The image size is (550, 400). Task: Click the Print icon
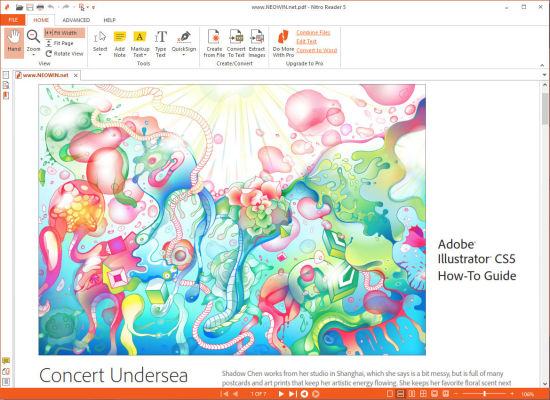click(x=40, y=7)
